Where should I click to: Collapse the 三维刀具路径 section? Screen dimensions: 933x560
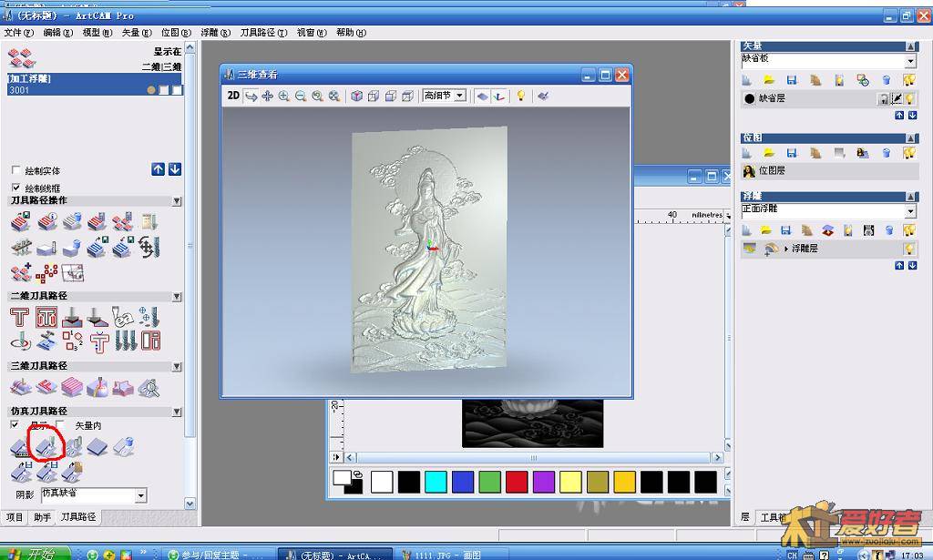click(177, 367)
